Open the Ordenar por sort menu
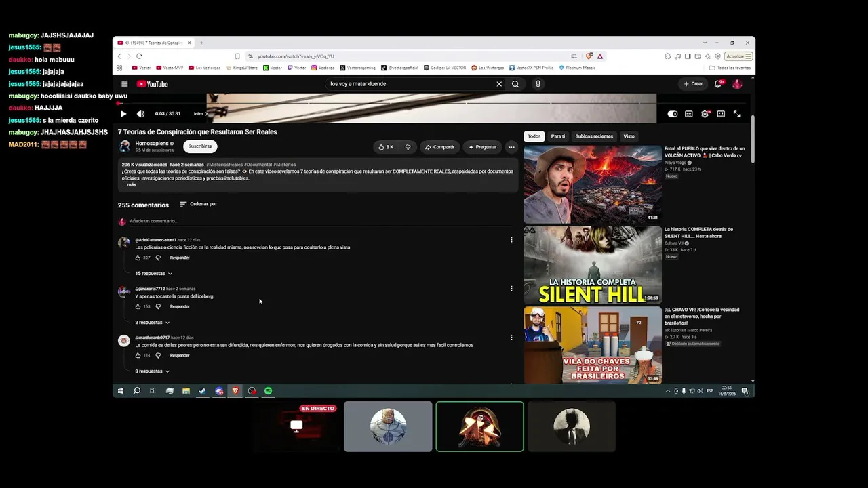 coord(198,204)
